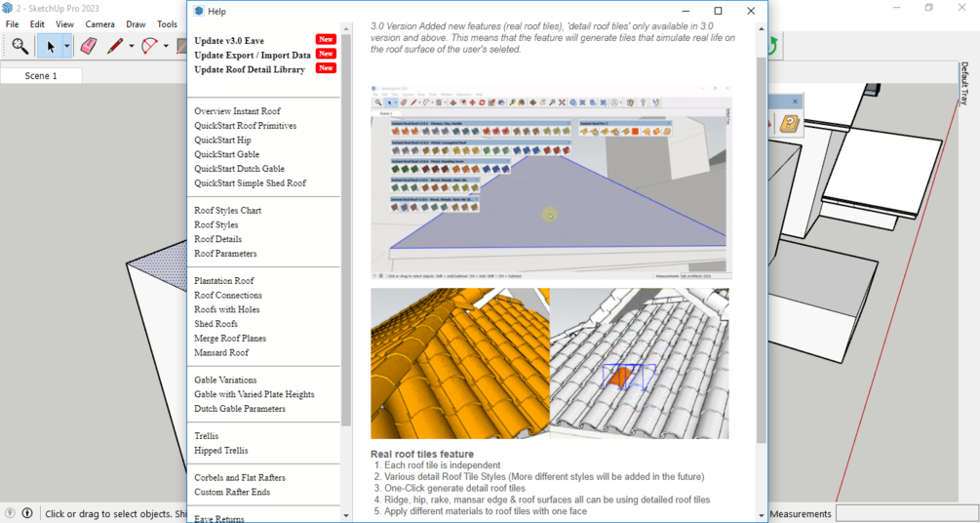The image size is (980, 523).
Task: Open the Mansard Roof topic
Action: (221, 353)
